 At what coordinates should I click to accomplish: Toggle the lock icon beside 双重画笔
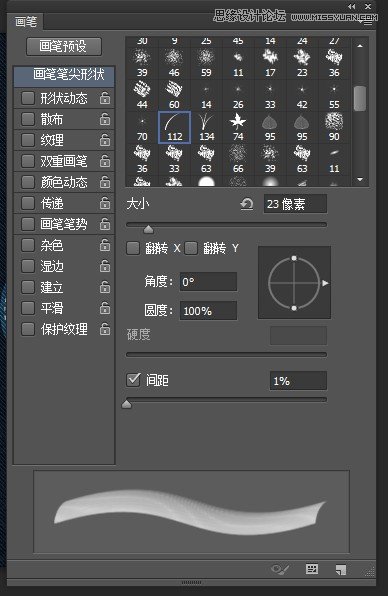(x=105, y=161)
